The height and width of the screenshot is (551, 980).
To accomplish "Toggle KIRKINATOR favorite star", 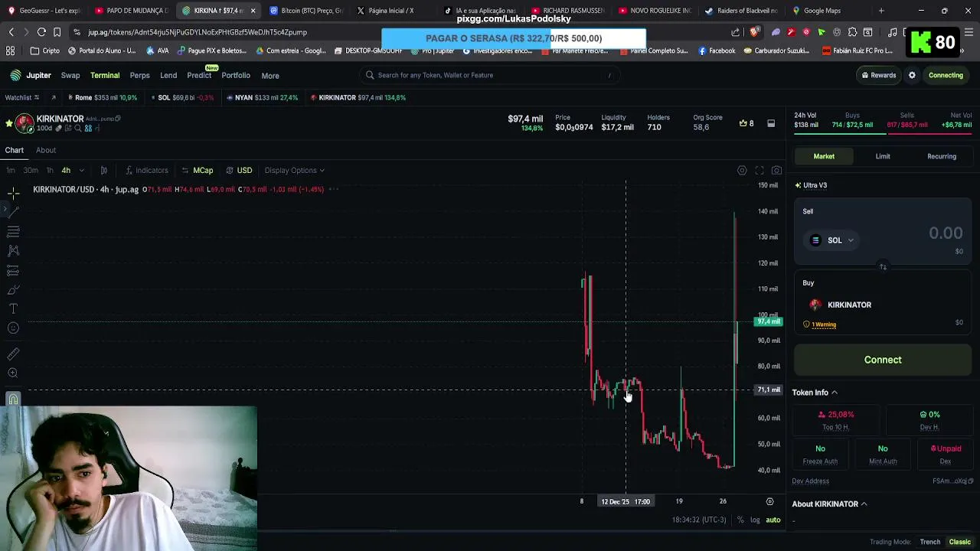I will pyautogui.click(x=9, y=123).
